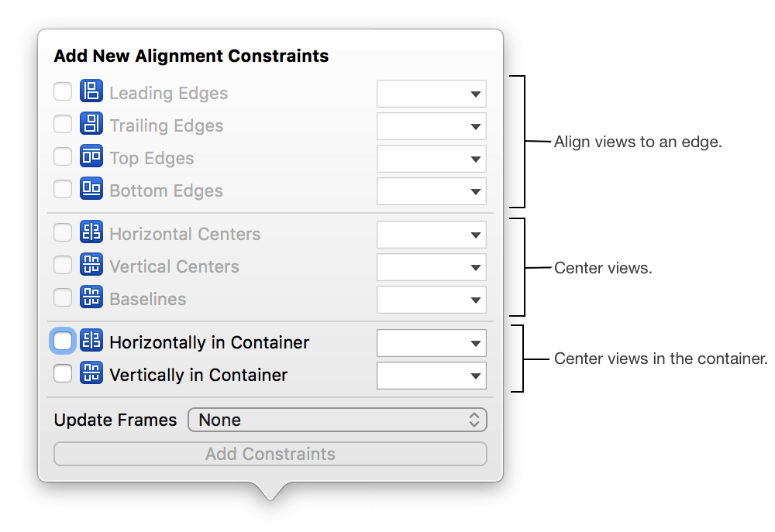
Task: Expand the Horizontal Centers value dropdown
Action: pos(432,235)
